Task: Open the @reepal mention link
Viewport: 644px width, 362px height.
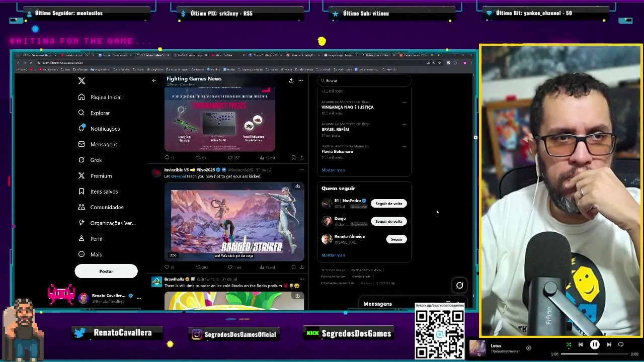Action: click(x=178, y=176)
